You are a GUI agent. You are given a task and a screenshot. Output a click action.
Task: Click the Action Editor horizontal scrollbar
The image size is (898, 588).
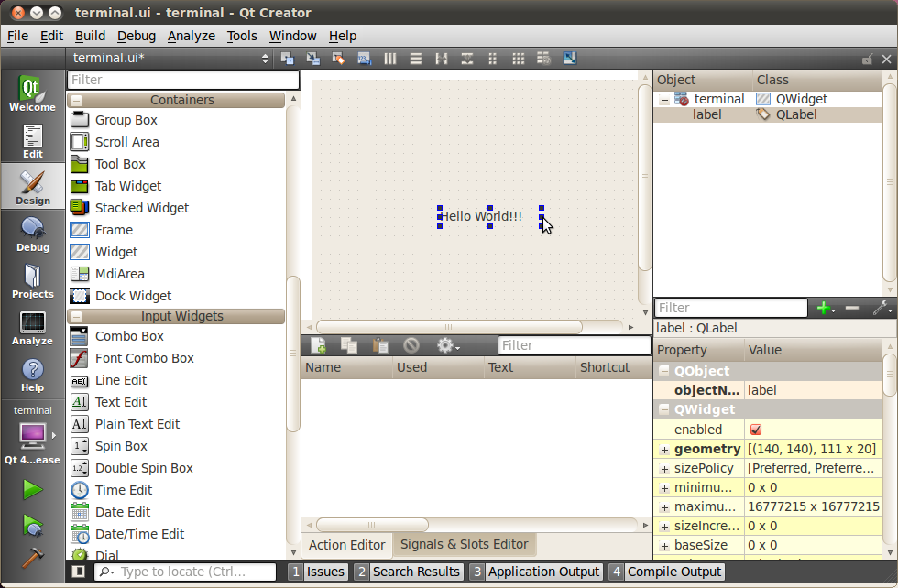[x=372, y=525]
